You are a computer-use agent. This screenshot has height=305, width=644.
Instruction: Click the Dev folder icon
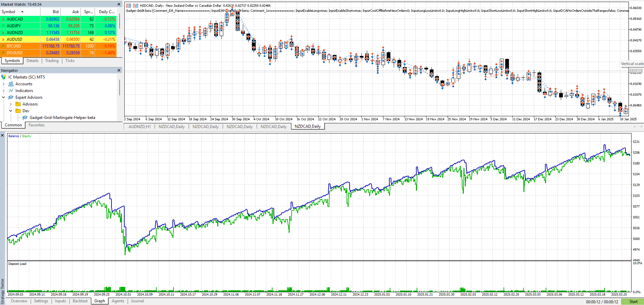pos(18,111)
